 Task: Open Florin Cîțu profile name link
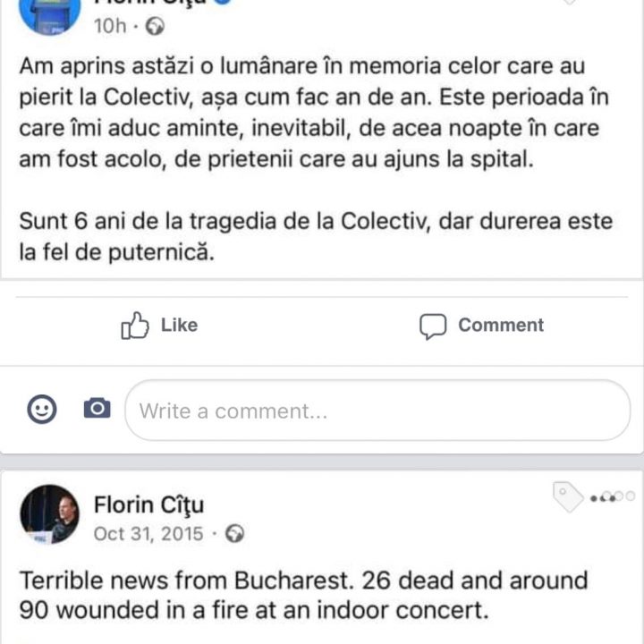(x=148, y=505)
